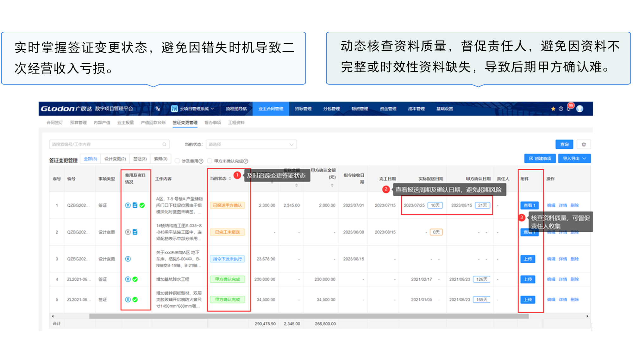The height and width of the screenshot is (364, 633).
Task: Click the search magnifier icon in search box
Action: [164, 144]
